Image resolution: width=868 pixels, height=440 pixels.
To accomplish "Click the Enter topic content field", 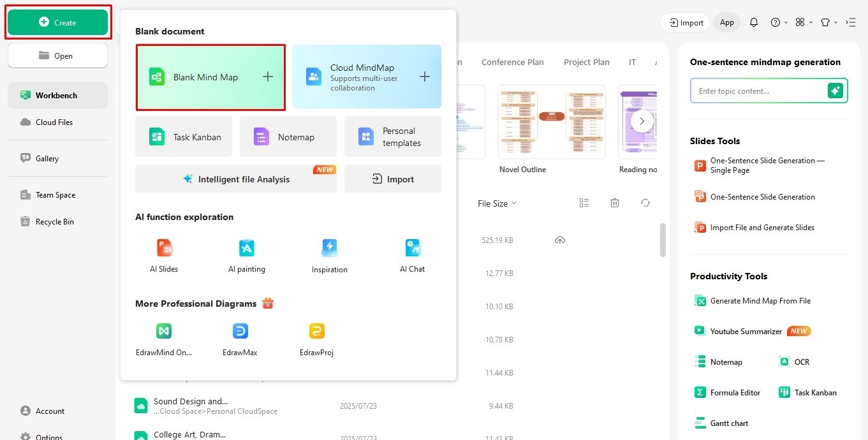I will [759, 91].
